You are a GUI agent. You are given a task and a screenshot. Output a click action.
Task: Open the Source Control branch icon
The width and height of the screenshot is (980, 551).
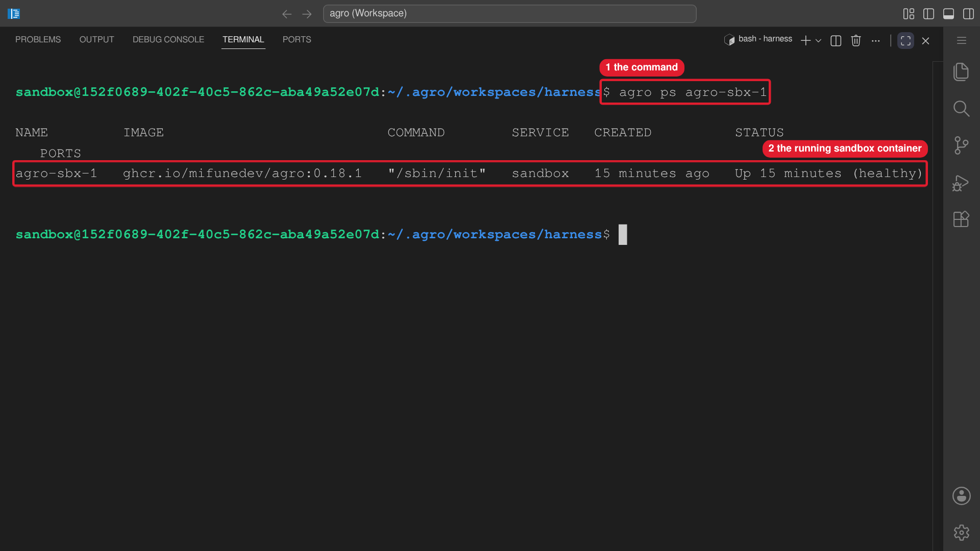(961, 145)
